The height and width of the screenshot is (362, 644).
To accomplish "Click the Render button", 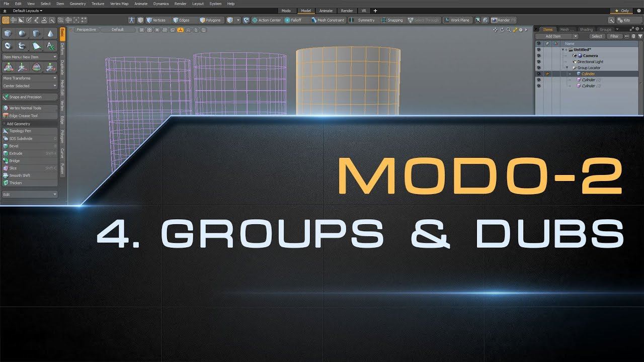I will pos(504,20).
